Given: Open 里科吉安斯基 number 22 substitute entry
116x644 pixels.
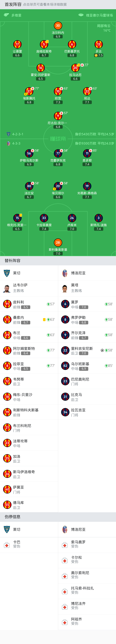Looking at the screenshot, I should (x=87, y=351).
